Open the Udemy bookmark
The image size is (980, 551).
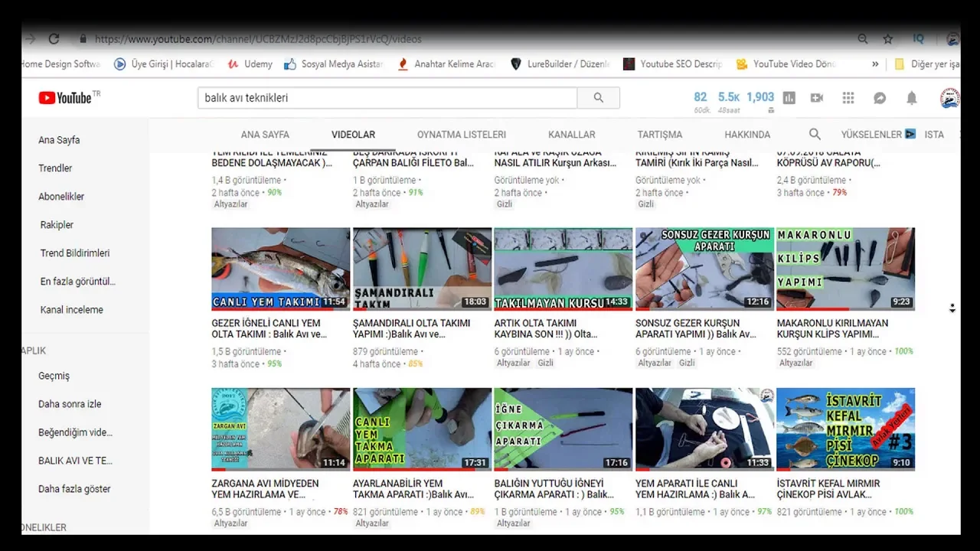point(250,64)
